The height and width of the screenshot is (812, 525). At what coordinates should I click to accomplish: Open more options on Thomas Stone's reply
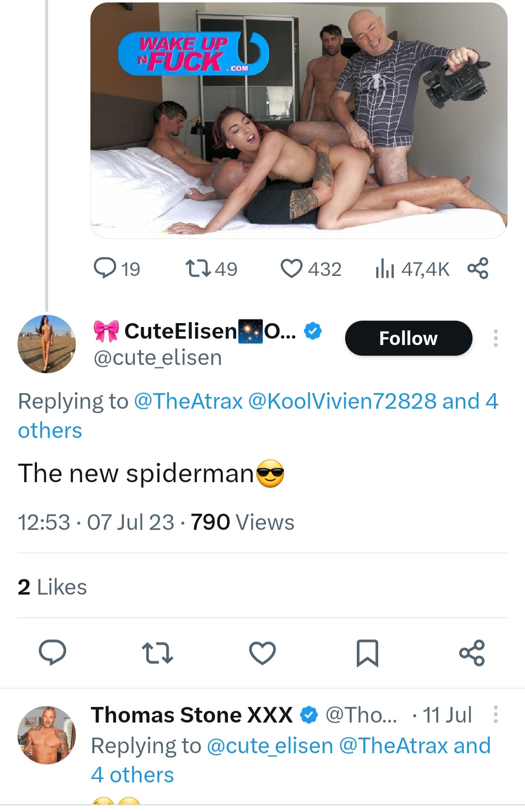(x=495, y=714)
